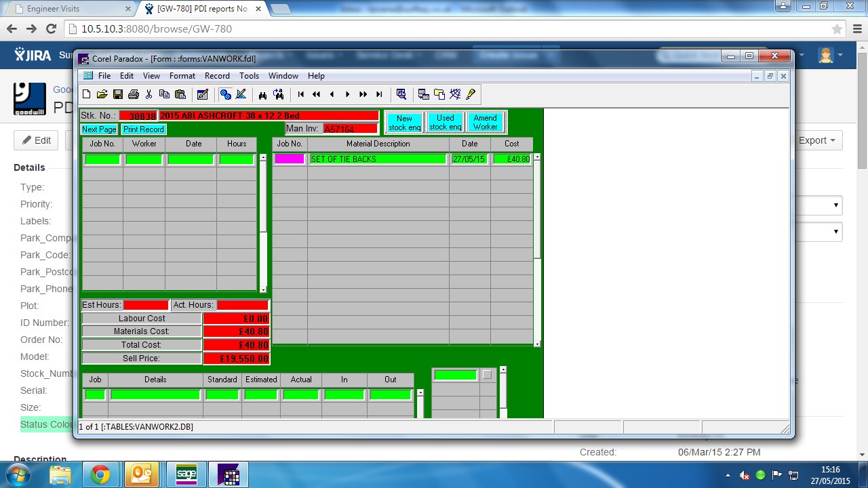Click the spider-web Expert icon in toolbar
The height and width of the screenshot is (488, 868).
[x=455, y=94]
